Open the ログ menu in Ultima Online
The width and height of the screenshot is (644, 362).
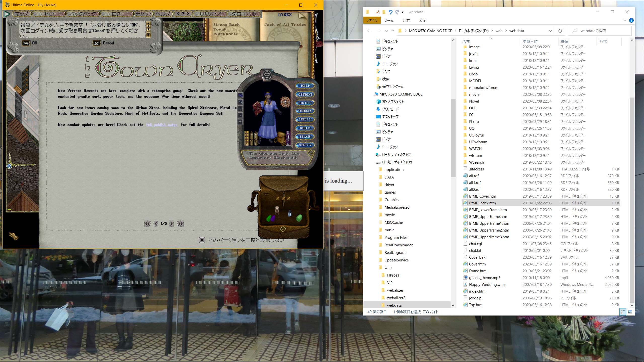pos(116,14)
